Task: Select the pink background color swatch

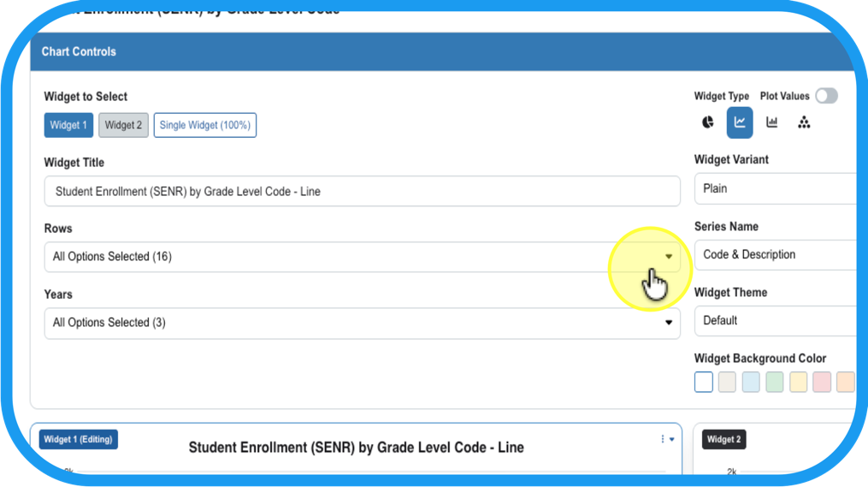Action: click(x=822, y=382)
